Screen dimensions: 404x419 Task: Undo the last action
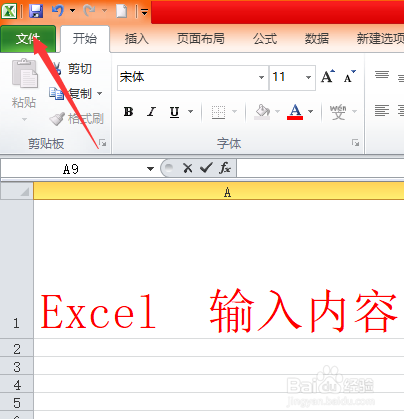[x=57, y=11]
